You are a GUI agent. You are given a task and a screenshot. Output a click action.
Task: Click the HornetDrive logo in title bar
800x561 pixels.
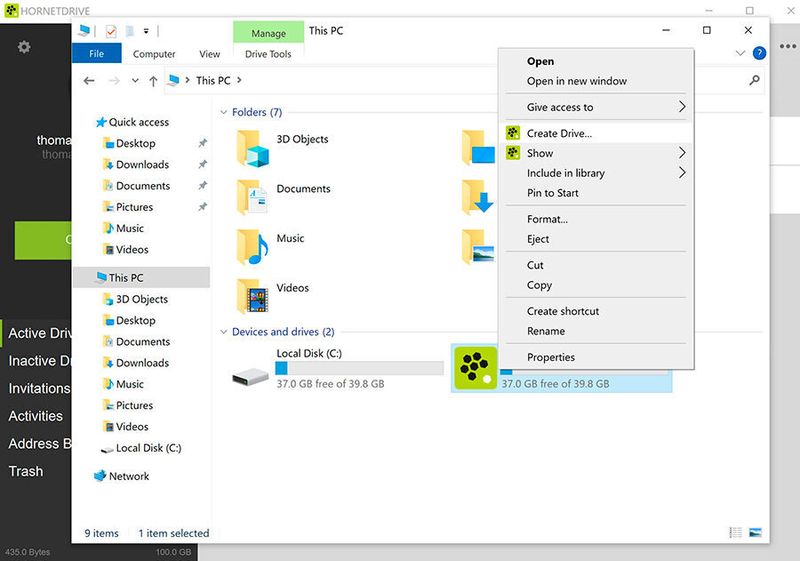point(11,10)
